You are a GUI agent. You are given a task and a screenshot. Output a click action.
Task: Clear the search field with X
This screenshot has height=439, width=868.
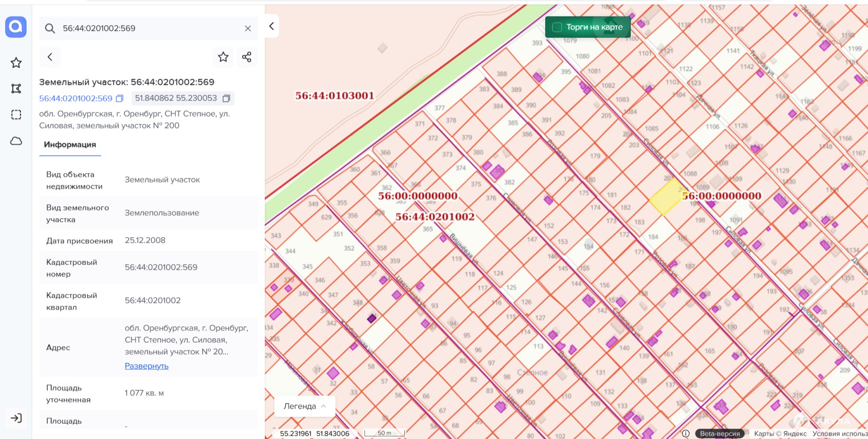coord(248,28)
